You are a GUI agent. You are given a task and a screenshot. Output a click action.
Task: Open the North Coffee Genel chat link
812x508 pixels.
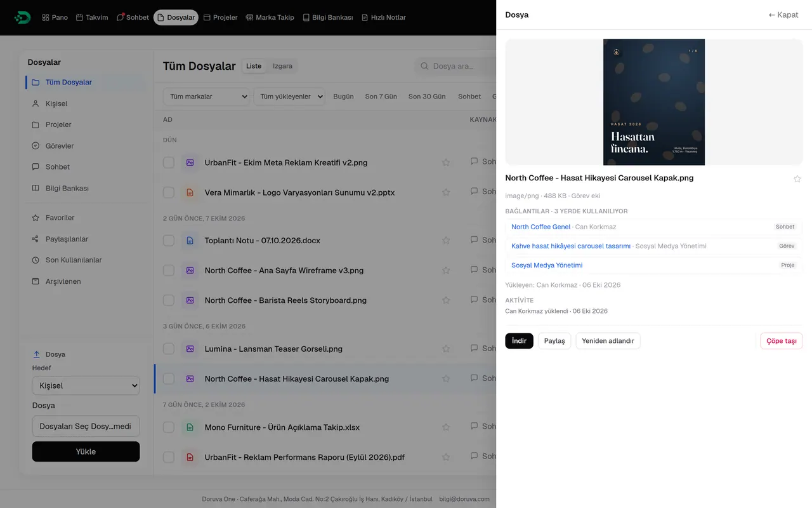pyautogui.click(x=541, y=227)
